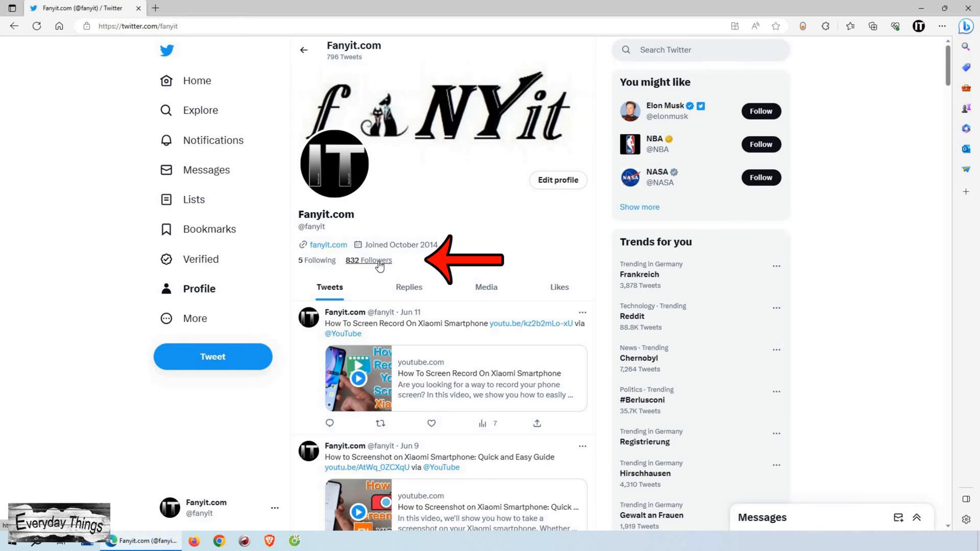Switch to the Replies tab
The width and height of the screenshot is (980, 551).
coord(409,287)
